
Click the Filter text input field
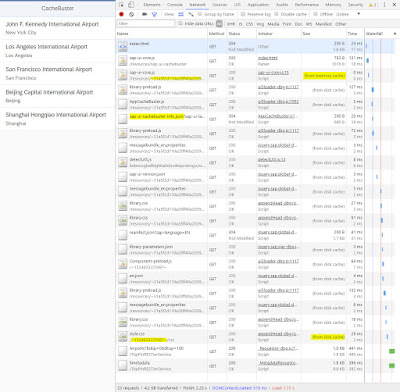[146, 24]
